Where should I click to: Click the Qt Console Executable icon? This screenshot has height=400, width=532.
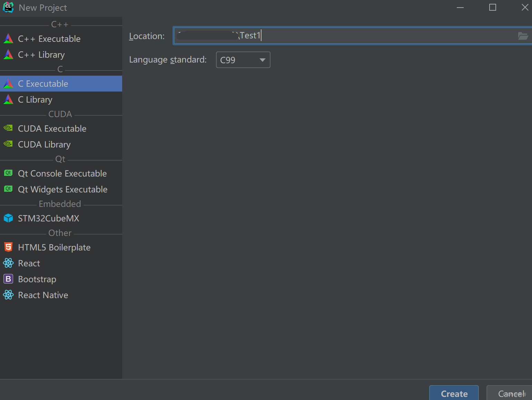point(8,173)
